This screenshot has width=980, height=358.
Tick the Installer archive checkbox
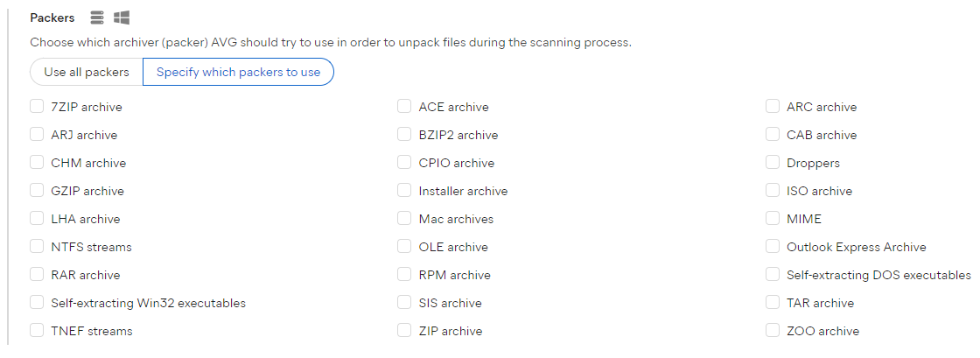tap(404, 191)
